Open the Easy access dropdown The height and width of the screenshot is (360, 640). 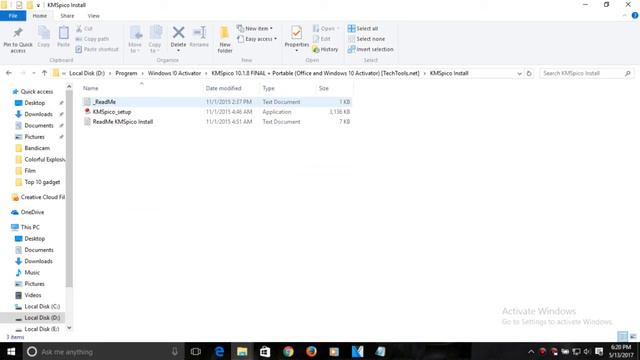257,39
